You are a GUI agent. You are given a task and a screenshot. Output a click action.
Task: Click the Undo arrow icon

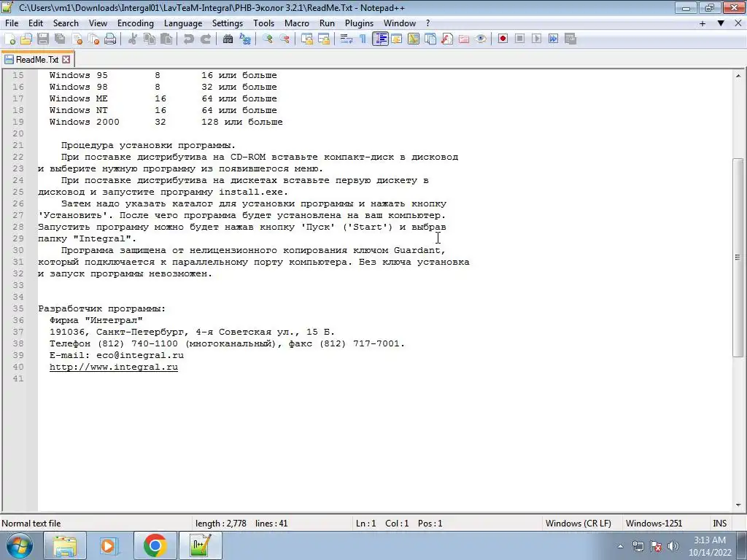pyautogui.click(x=189, y=39)
